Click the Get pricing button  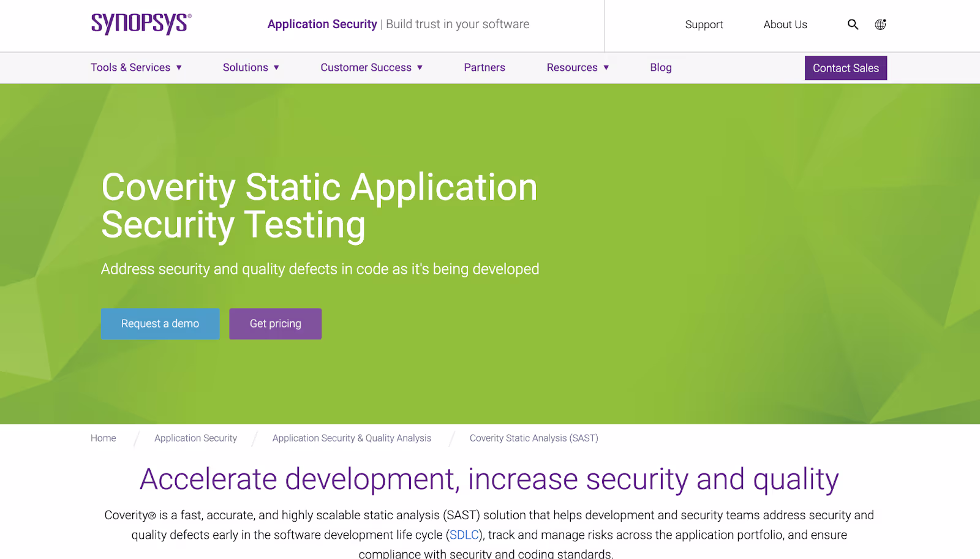click(x=275, y=324)
